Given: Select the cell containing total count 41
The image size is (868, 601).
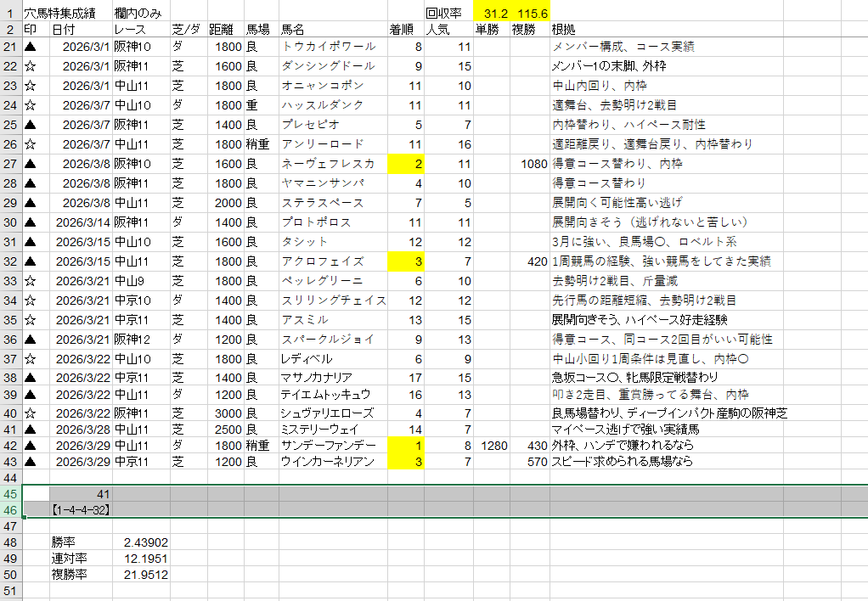Looking at the screenshot, I should pyautogui.click(x=81, y=493).
